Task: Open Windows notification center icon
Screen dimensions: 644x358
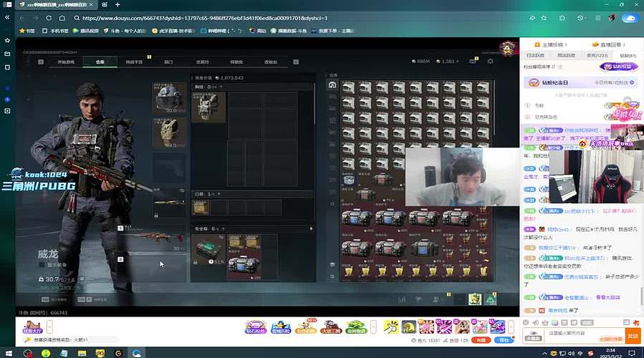Action: (632, 353)
